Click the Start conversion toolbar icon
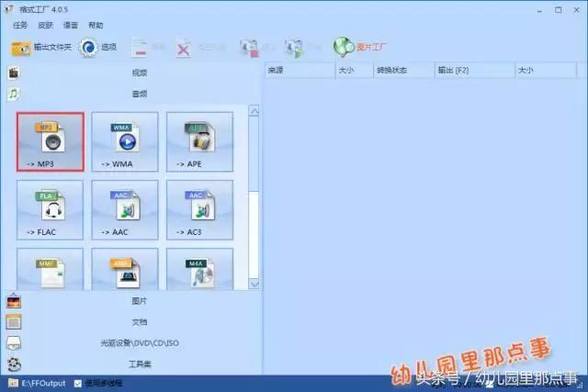Screen dimensions: 588x392 [x=294, y=49]
